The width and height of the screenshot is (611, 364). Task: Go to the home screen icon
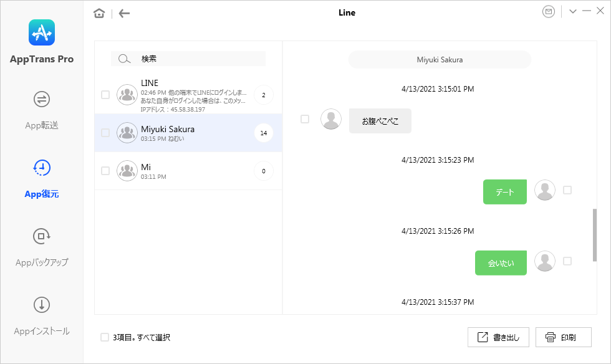coord(99,13)
